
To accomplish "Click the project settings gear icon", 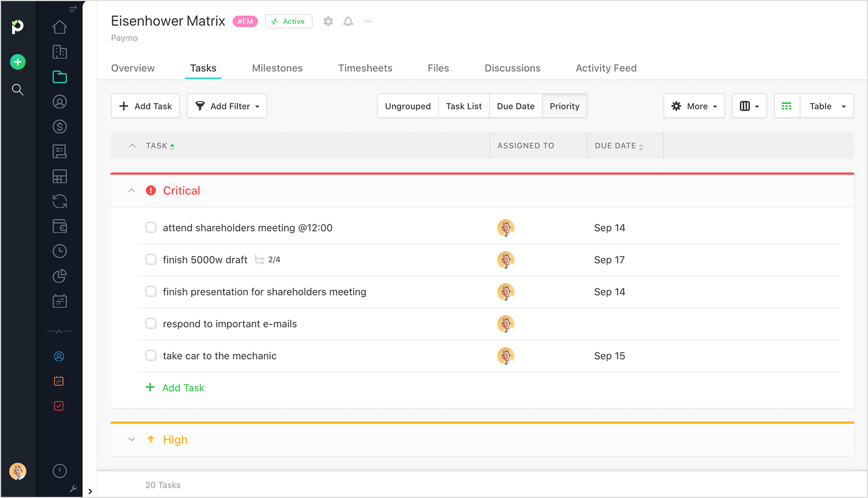I will tap(328, 21).
